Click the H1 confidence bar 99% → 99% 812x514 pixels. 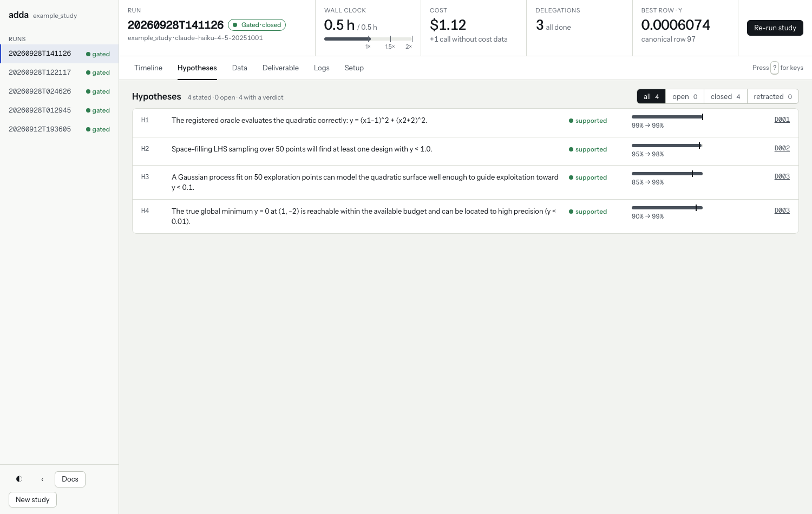[x=667, y=117]
